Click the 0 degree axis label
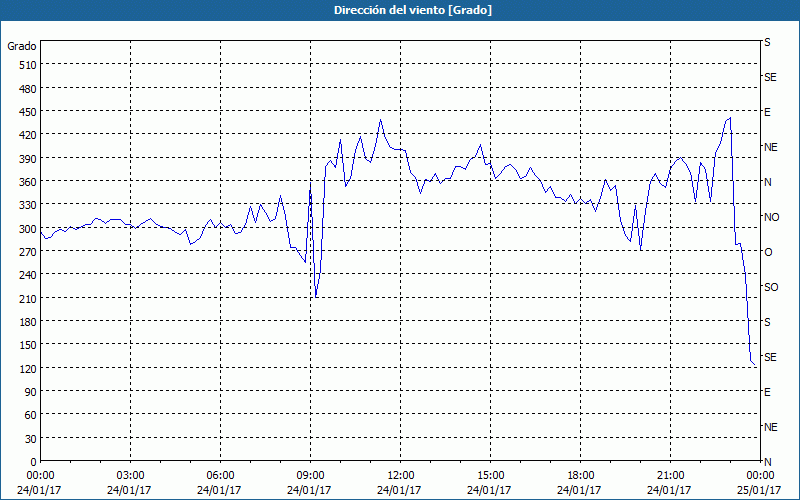The width and height of the screenshot is (800, 500). click(34, 462)
